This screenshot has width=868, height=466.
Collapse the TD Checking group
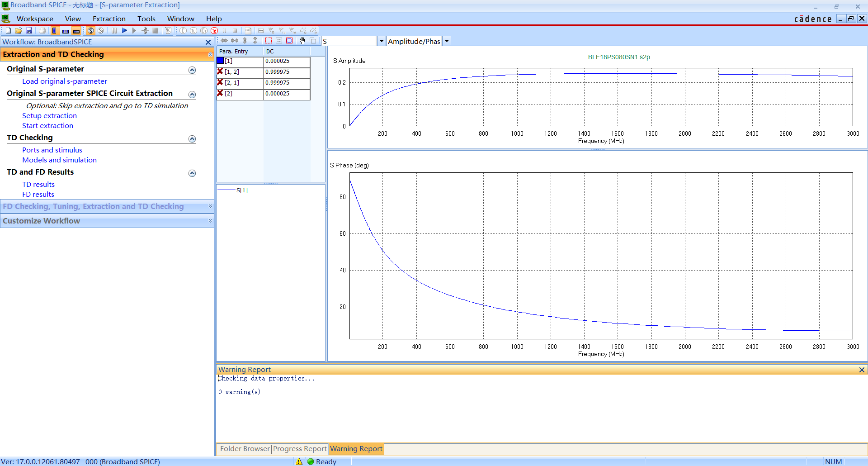point(192,139)
